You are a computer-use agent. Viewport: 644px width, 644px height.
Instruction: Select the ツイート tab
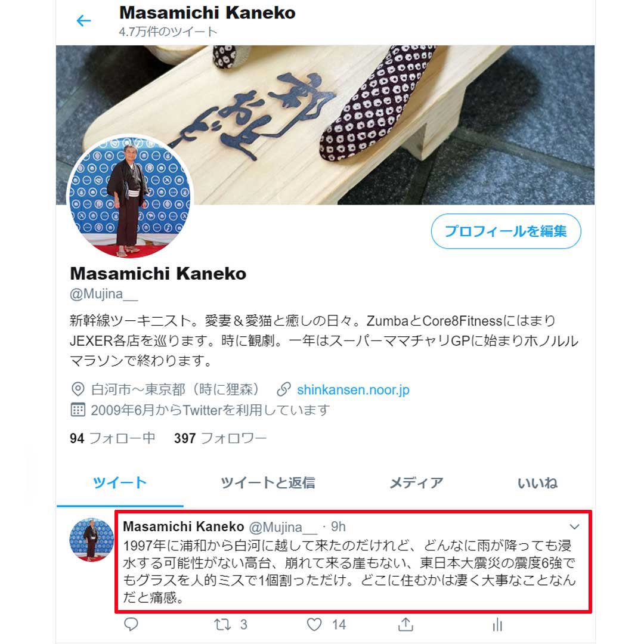119,482
